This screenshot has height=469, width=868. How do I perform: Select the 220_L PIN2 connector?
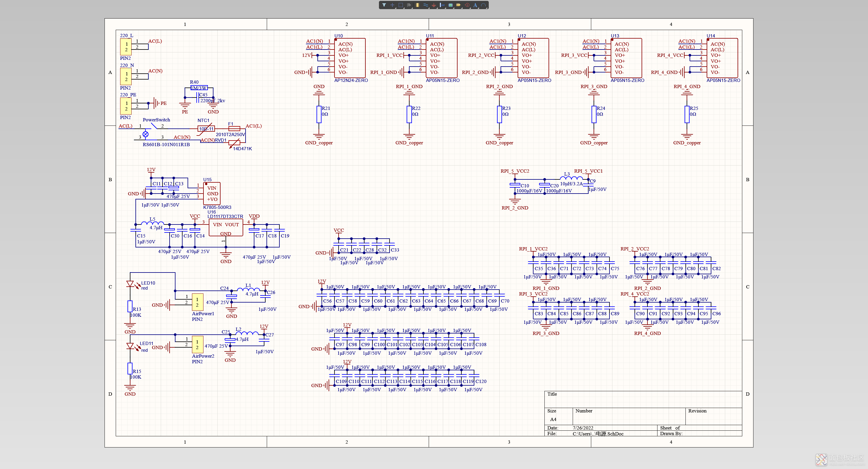[126, 47]
